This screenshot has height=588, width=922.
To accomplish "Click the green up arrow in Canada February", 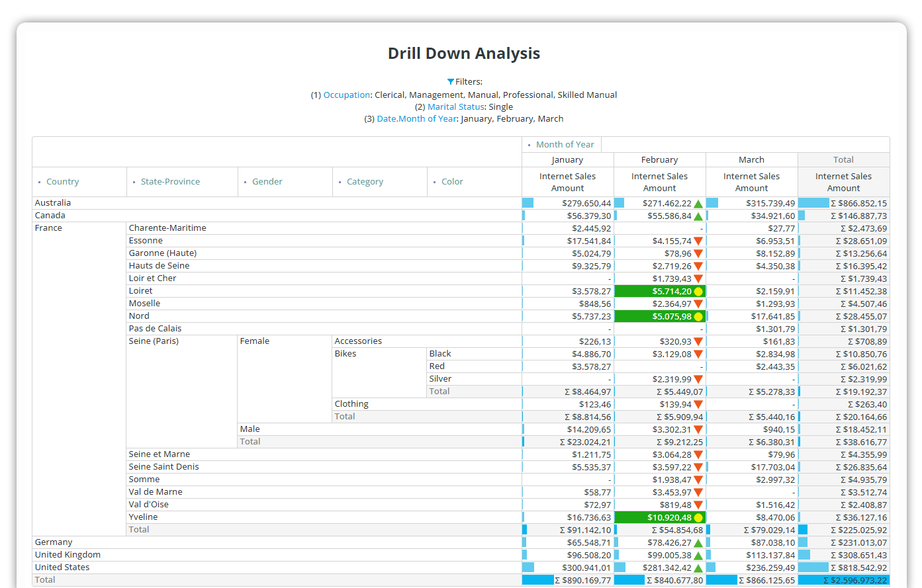I will click(x=698, y=216).
